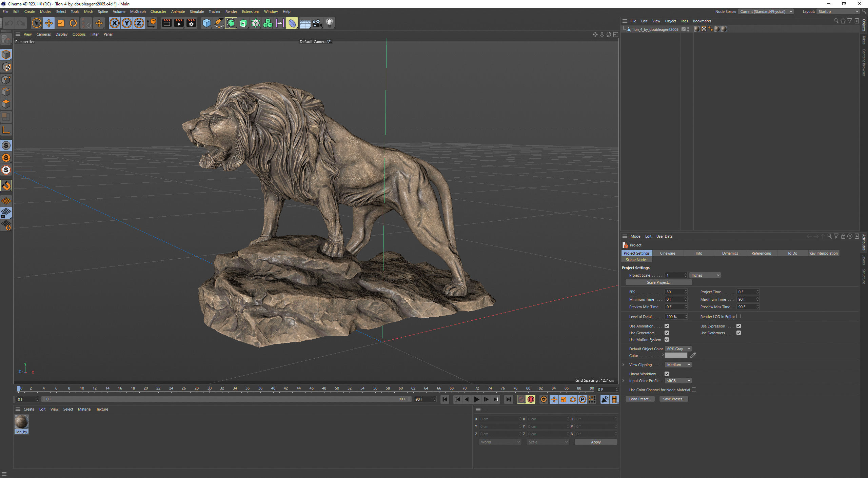Switch to Cineware tab
868x478 pixels.
tap(668, 253)
